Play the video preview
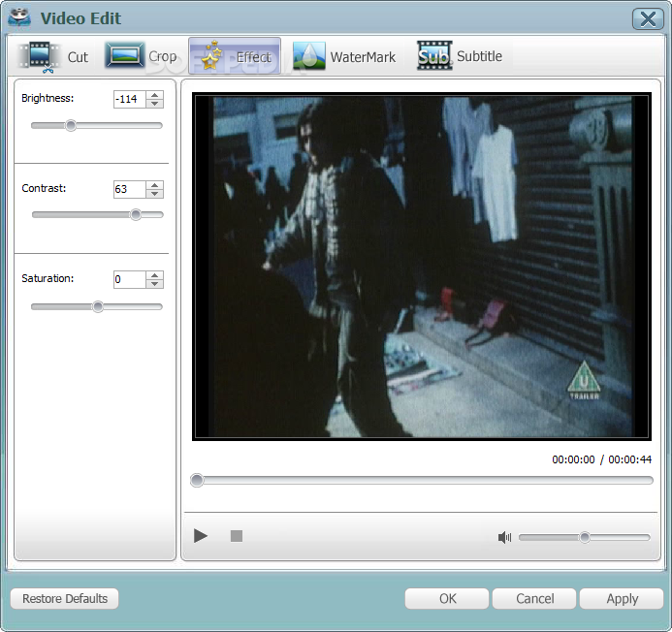The height and width of the screenshot is (632, 672). [x=200, y=536]
